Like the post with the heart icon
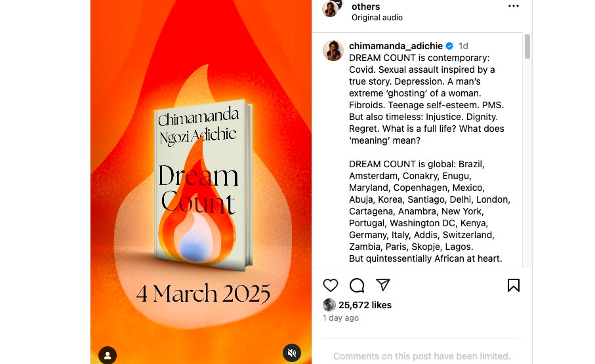The height and width of the screenshot is (364, 595). (x=330, y=285)
